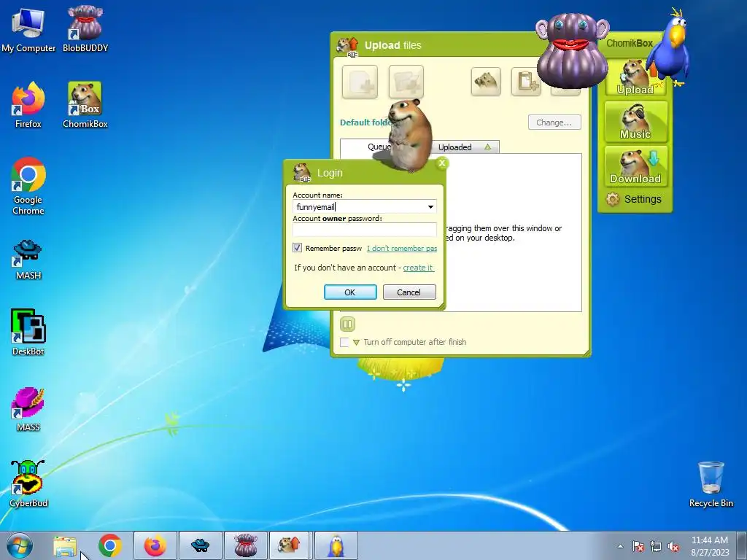Open the ChomikBox desktop shortcut

click(x=85, y=105)
